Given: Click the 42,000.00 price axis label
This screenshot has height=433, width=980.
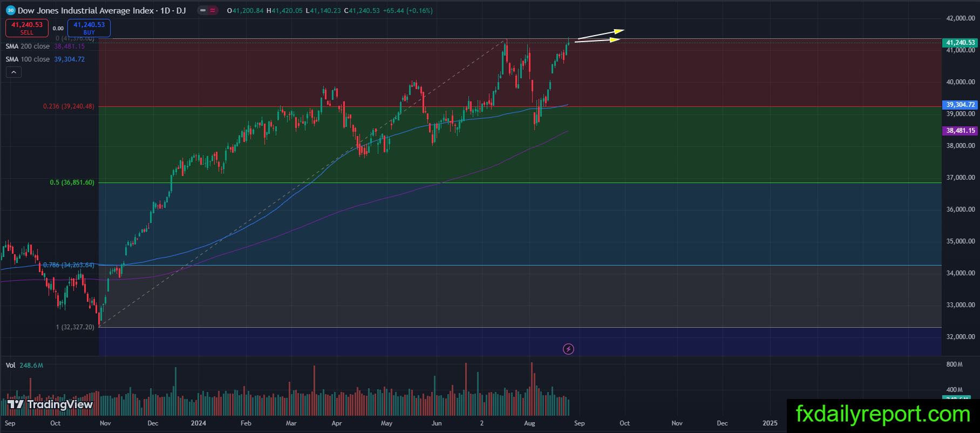Looking at the screenshot, I should click(961, 18).
